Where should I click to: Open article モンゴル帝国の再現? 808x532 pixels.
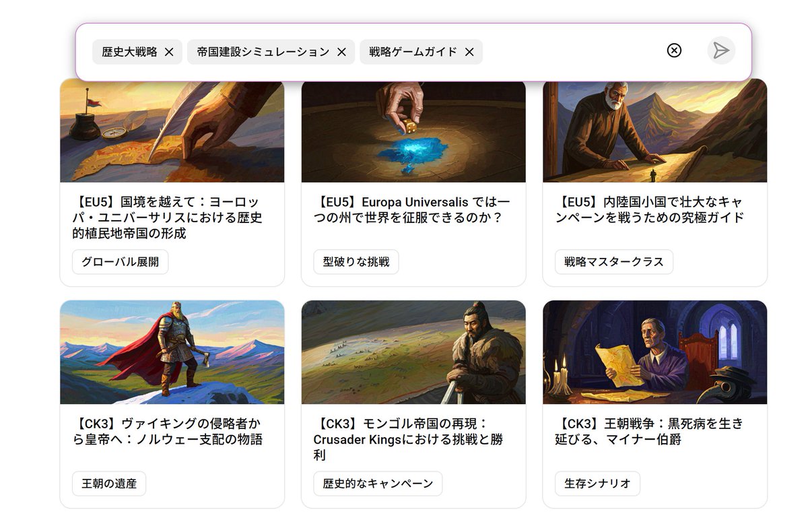pyautogui.click(x=409, y=439)
